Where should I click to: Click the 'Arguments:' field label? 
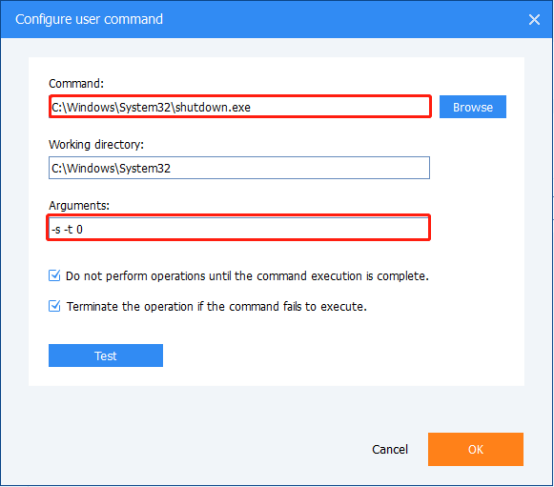tap(79, 206)
